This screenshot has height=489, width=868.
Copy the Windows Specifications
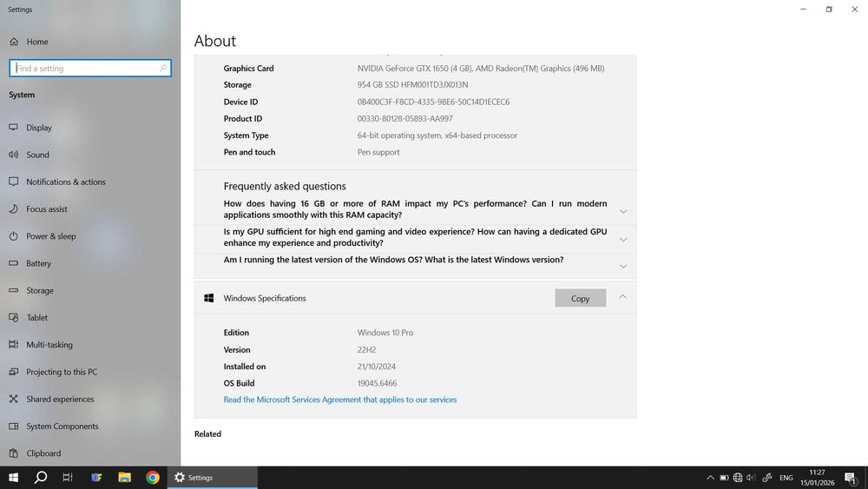tap(580, 298)
